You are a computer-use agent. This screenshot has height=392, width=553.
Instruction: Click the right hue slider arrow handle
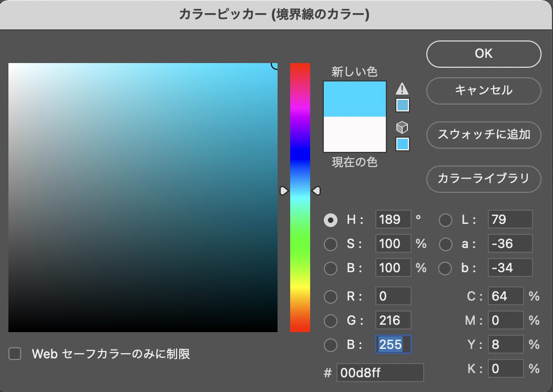[316, 191]
